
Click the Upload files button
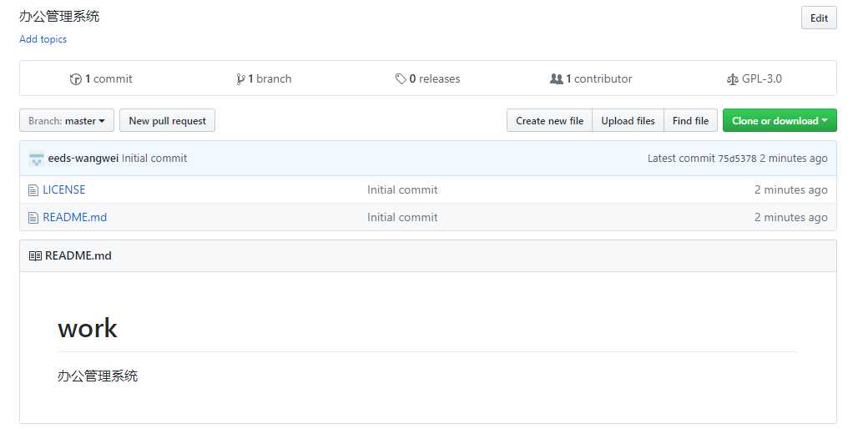tap(628, 121)
